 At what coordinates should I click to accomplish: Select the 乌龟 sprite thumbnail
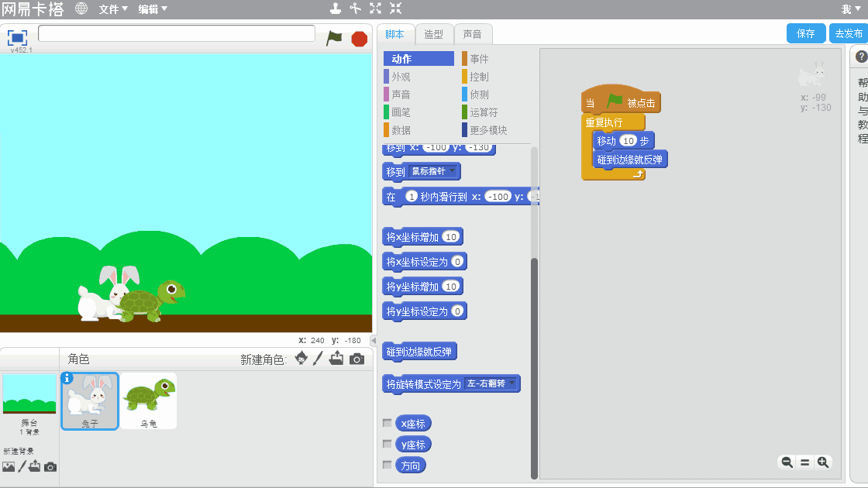[148, 400]
